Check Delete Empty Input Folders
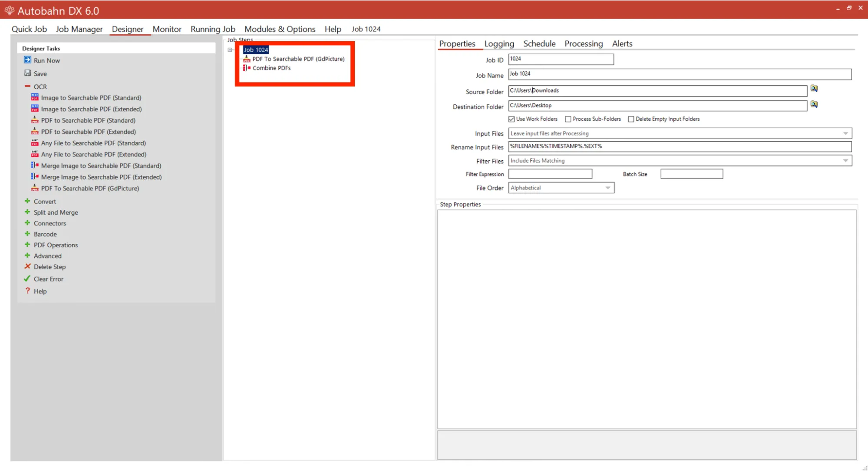 pyautogui.click(x=631, y=119)
